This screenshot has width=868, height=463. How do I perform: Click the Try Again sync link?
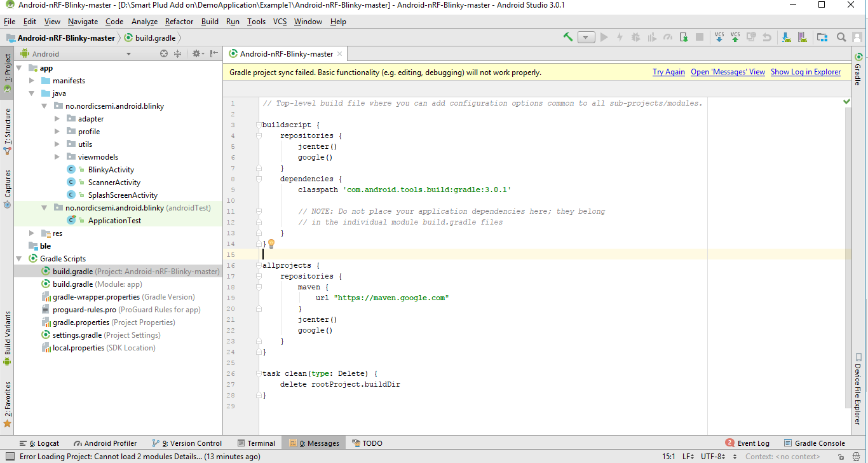pyautogui.click(x=668, y=72)
